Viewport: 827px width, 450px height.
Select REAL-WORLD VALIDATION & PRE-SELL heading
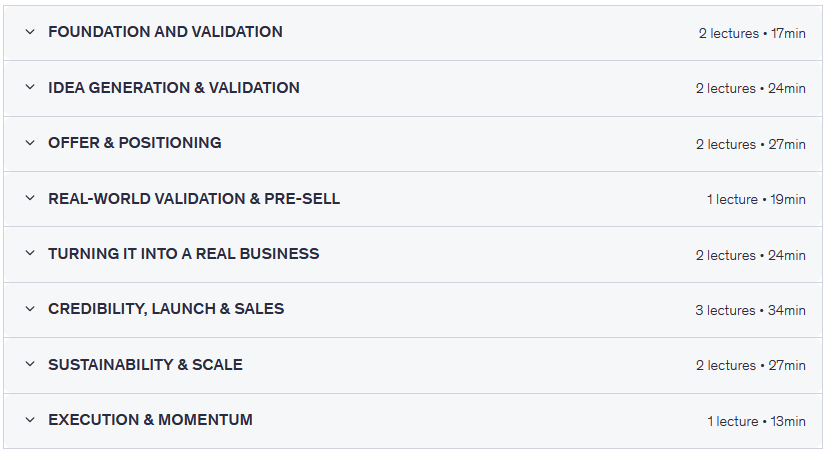point(194,199)
